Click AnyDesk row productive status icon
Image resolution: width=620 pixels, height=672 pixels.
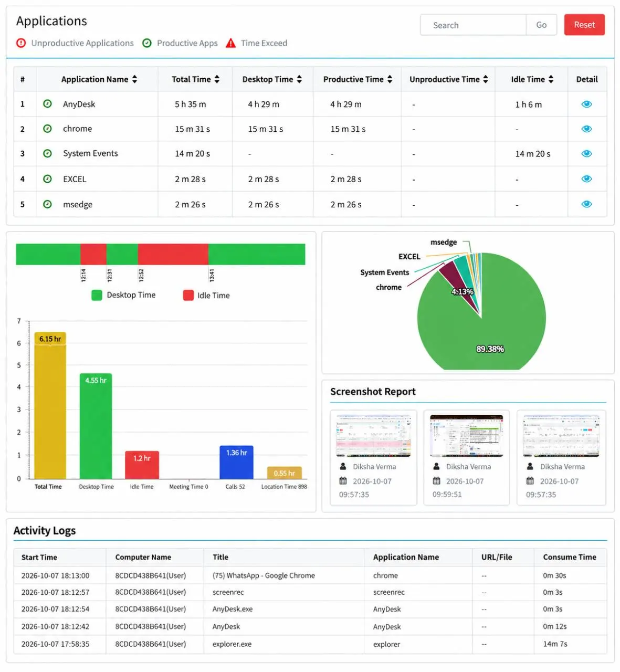pos(47,104)
